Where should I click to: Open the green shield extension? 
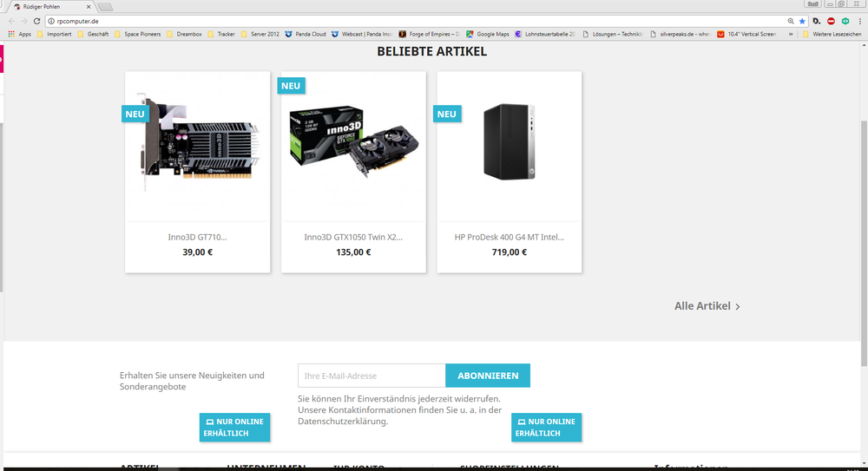pos(845,21)
